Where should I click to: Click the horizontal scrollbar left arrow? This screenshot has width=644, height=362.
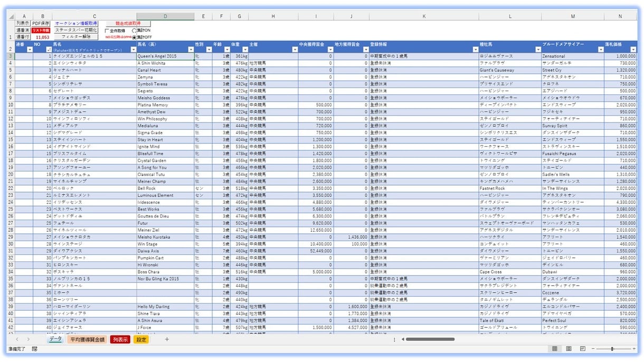[x=402, y=339]
